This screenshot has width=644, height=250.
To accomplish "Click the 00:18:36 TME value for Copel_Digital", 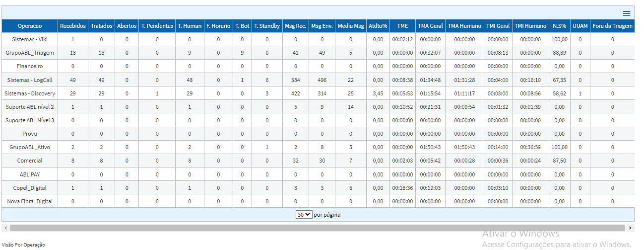I will [x=402, y=188].
